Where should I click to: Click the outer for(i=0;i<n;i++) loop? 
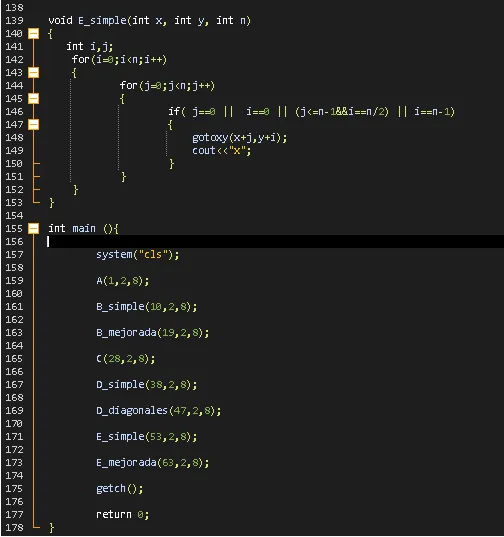(x=119, y=60)
